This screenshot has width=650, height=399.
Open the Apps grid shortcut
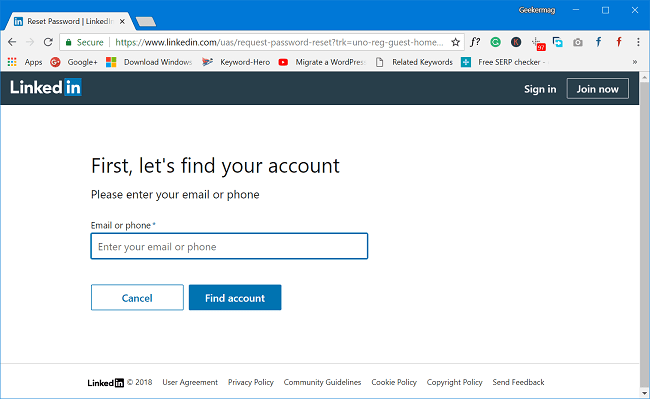click(25, 62)
